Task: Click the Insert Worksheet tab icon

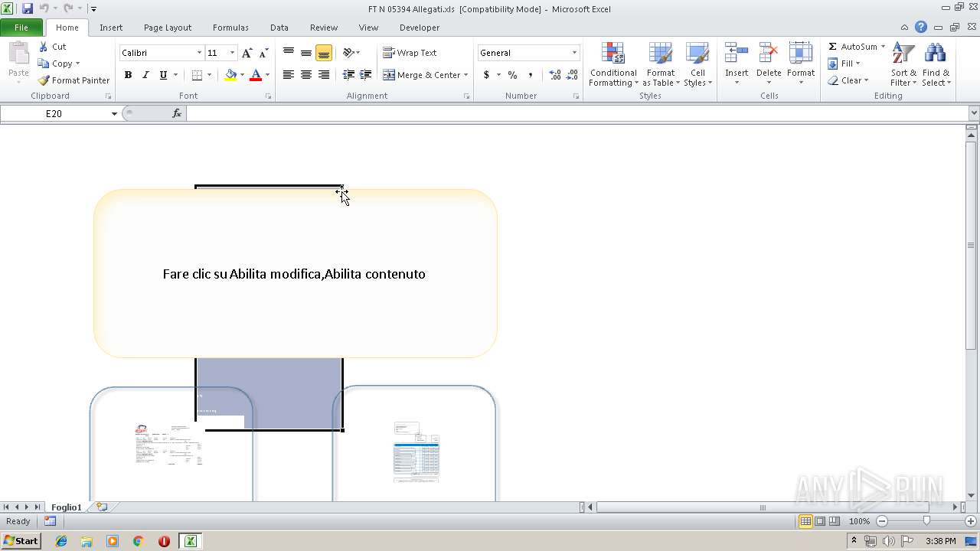Action: point(101,507)
